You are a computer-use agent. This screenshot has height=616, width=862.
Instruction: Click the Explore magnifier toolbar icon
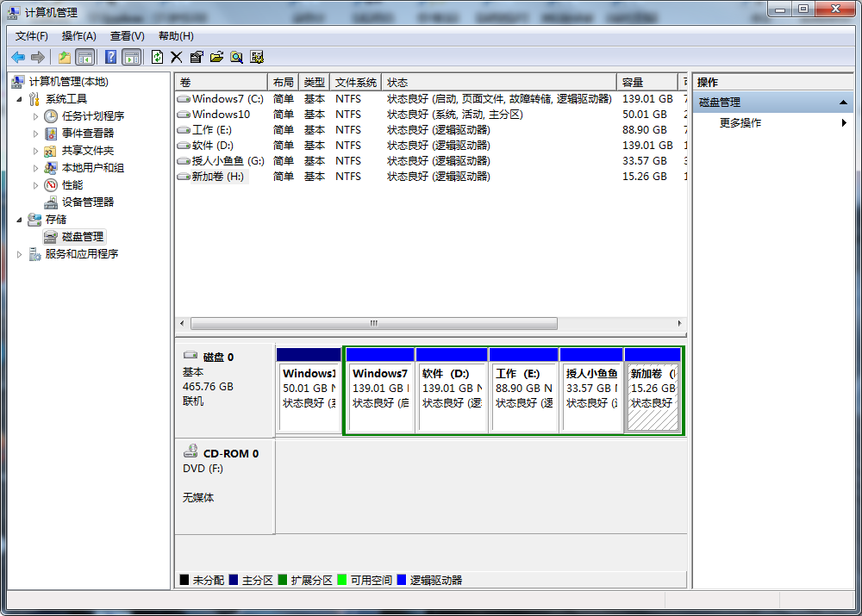pyautogui.click(x=236, y=57)
